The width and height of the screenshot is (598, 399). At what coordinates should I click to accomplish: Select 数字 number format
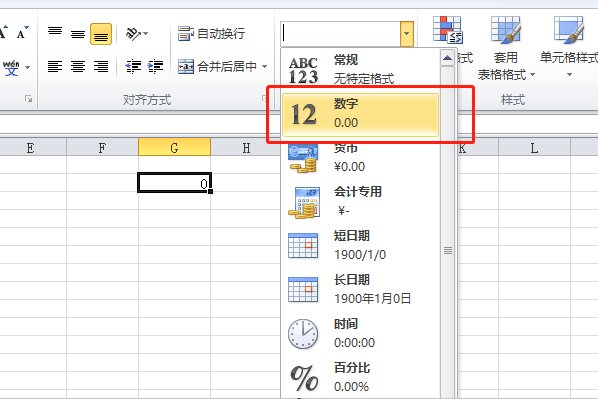360,114
